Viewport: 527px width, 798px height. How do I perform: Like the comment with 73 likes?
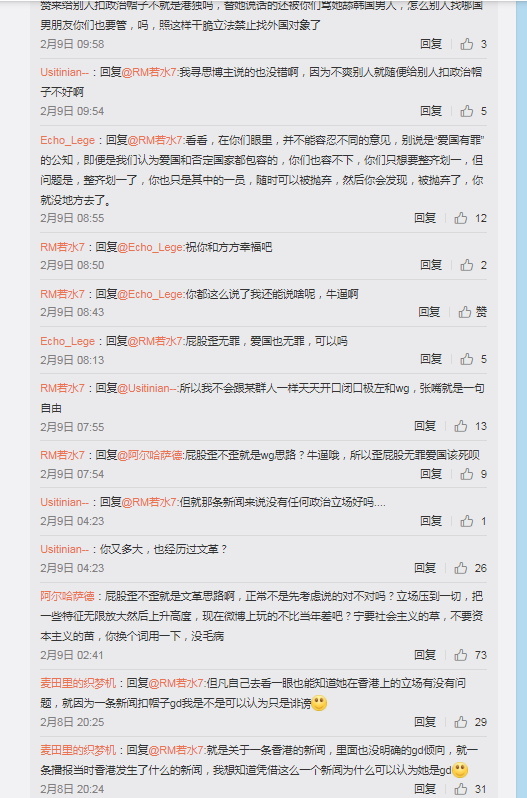(x=461, y=655)
